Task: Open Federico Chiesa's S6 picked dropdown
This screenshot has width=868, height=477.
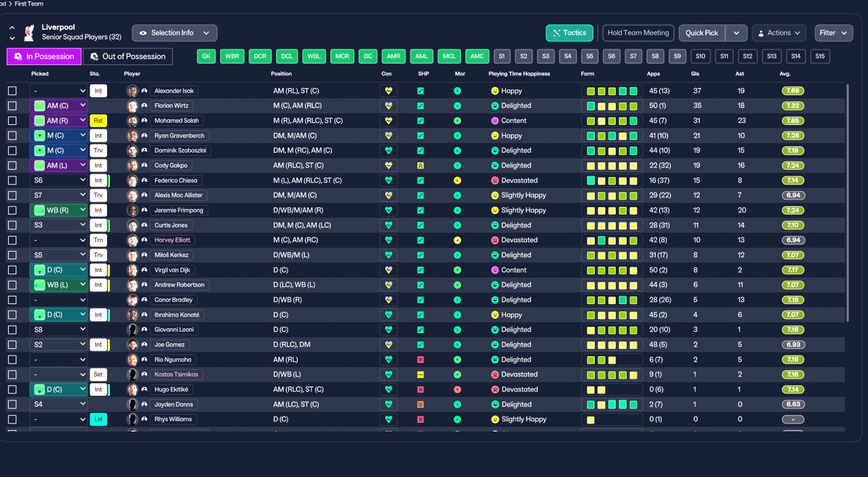Action: coord(59,180)
